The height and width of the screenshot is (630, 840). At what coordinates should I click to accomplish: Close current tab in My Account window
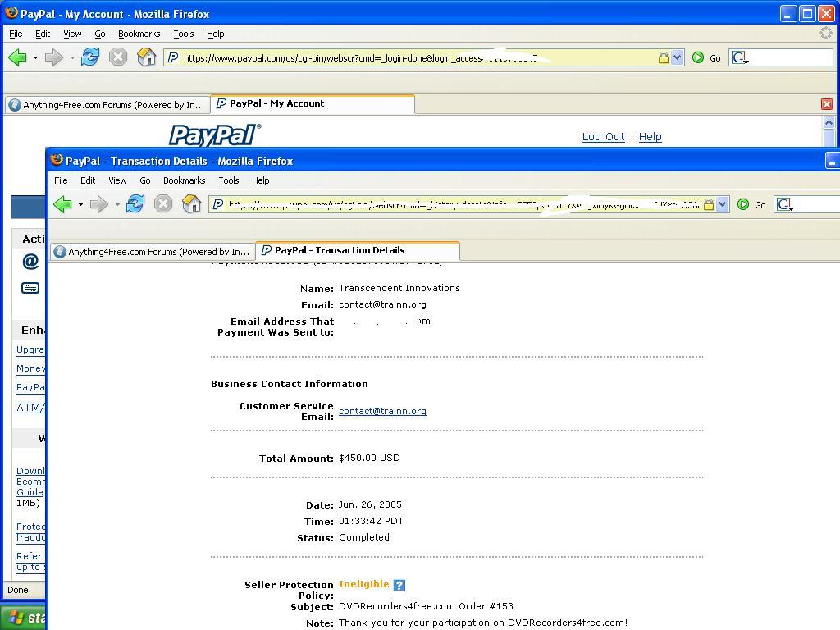coord(827,104)
